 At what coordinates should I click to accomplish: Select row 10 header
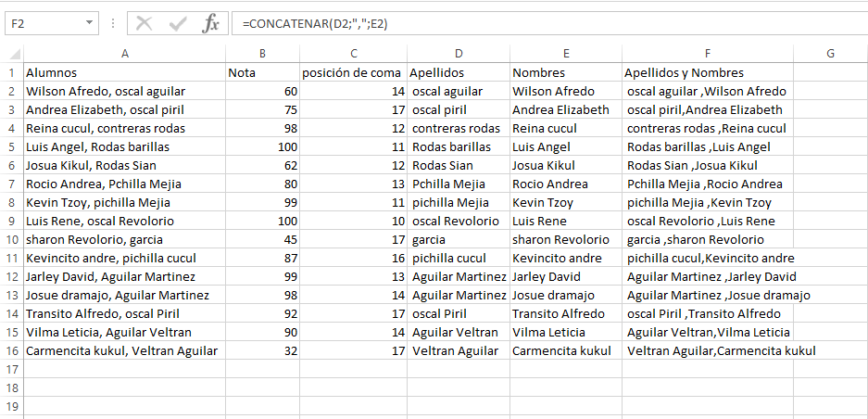click(12, 239)
